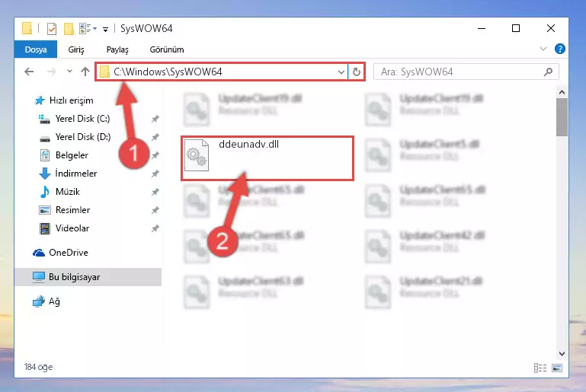This screenshot has height=392, width=586.
Task: Refresh the SysWOW64 folder view
Action: 356,72
